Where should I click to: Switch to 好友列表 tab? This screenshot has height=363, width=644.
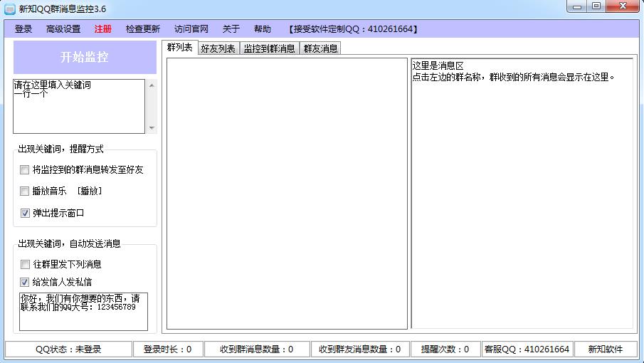218,48
